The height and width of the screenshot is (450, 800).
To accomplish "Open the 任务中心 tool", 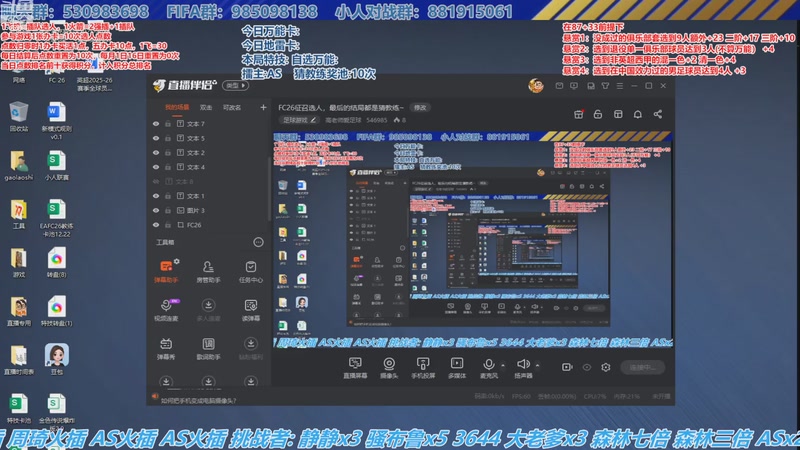I will pos(251,271).
